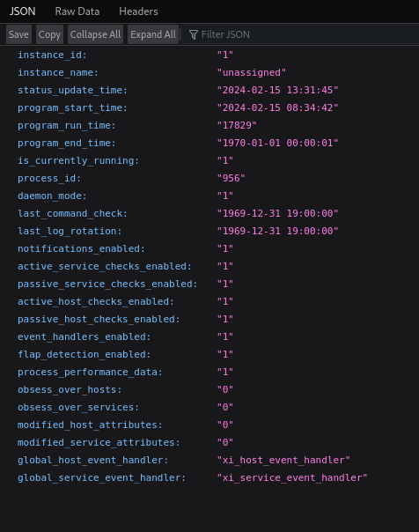The image size is (419, 532).
Task: Click the notifications_enabled key
Action: pos(81,248)
